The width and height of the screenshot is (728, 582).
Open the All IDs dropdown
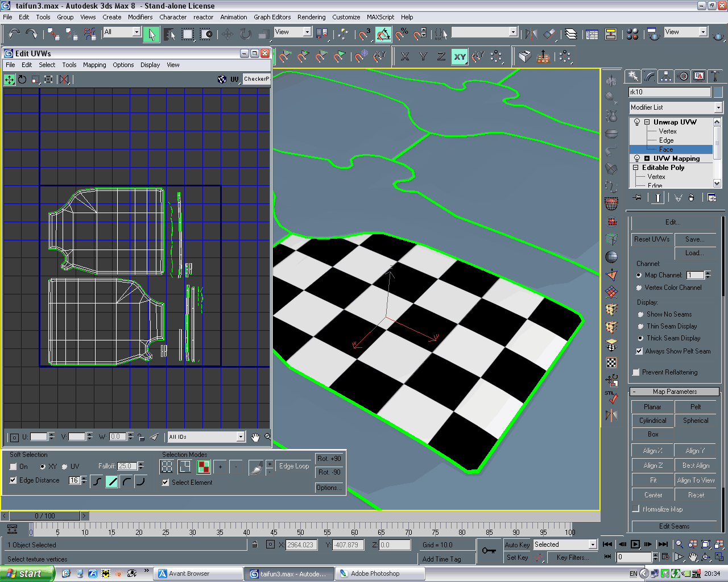tap(206, 436)
